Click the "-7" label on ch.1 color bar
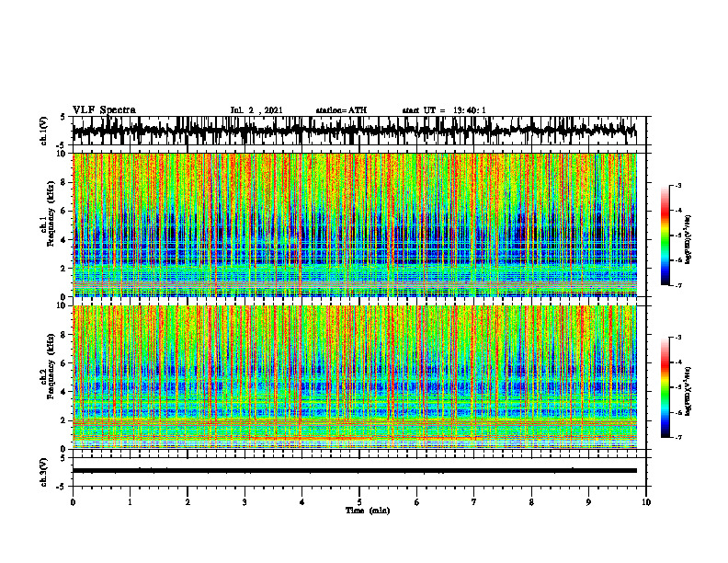 pyautogui.click(x=678, y=286)
